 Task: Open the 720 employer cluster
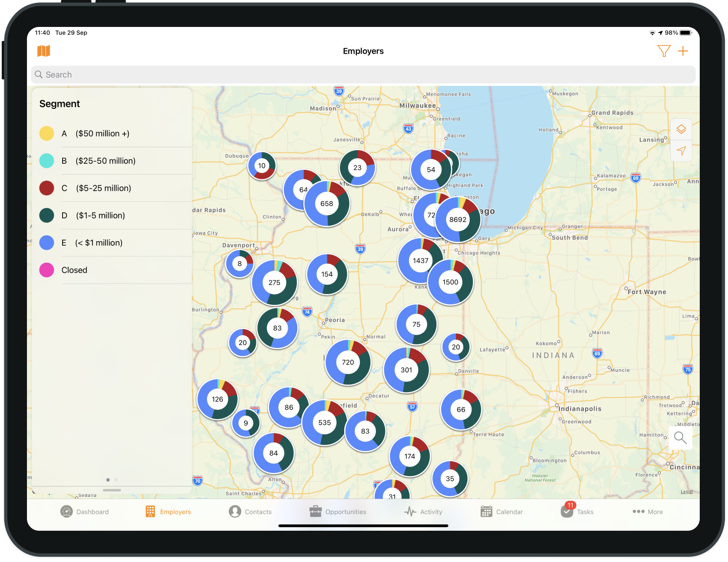(348, 362)
